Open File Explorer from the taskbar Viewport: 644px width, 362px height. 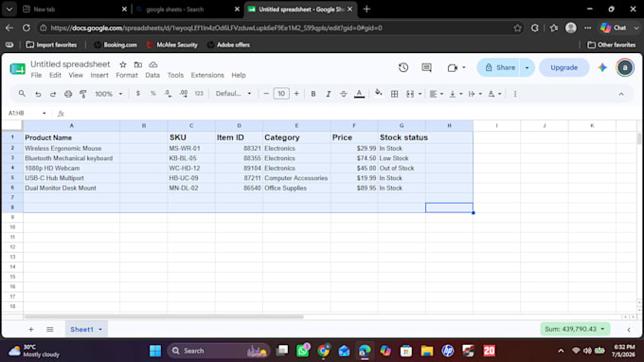click(x=427, y=351)
